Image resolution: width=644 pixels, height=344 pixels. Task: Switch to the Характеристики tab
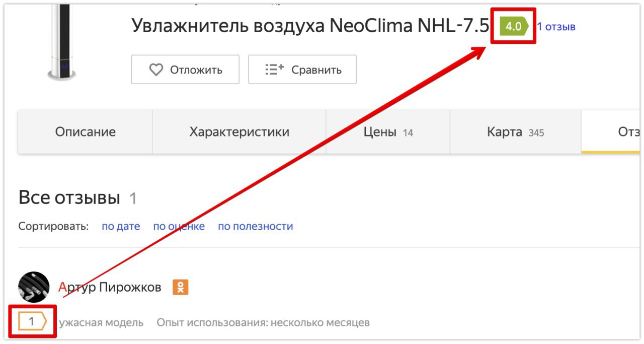(239, 132)
